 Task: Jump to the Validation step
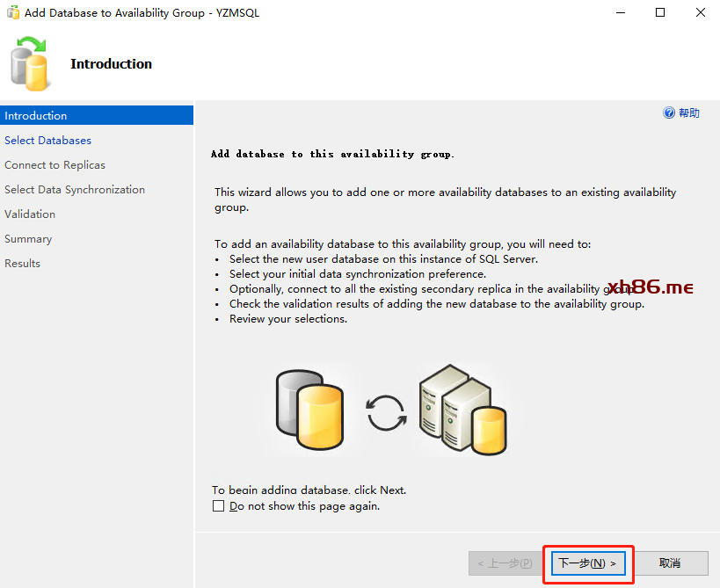point(30,214)
